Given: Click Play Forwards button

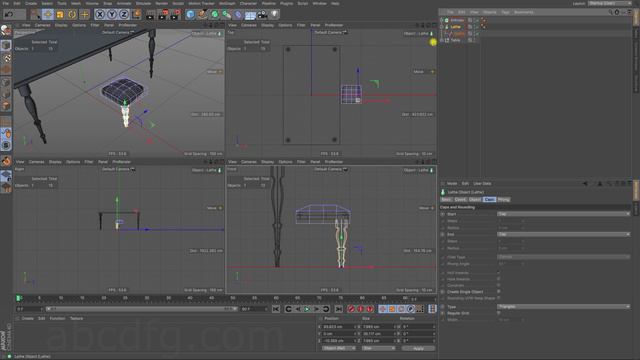Looking at the screenshot, I should 307,309.
